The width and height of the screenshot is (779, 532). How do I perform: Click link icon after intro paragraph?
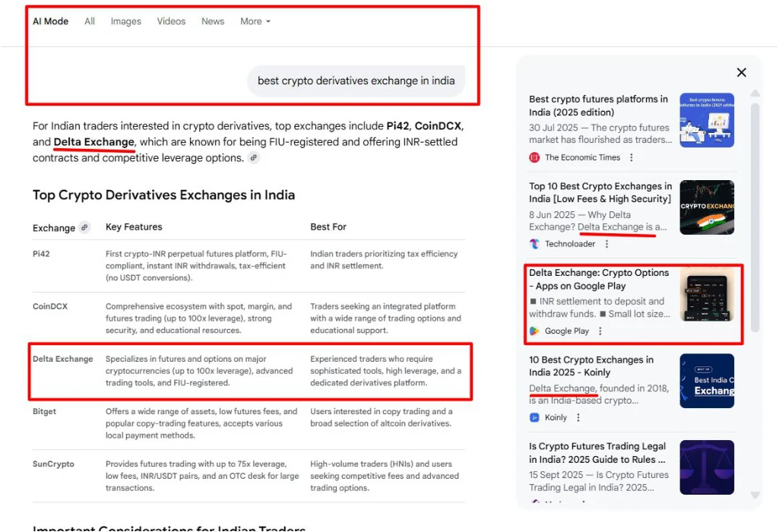click(253, 157)
